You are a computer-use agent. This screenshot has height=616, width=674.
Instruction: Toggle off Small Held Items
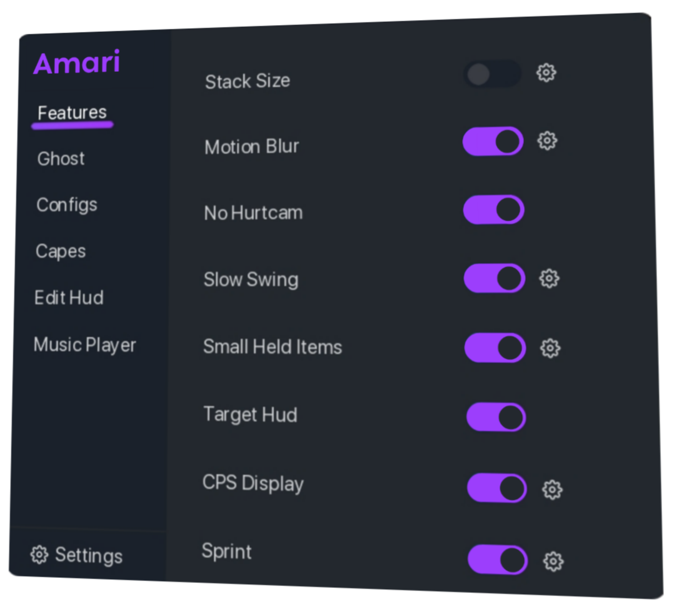coord(495,347)
